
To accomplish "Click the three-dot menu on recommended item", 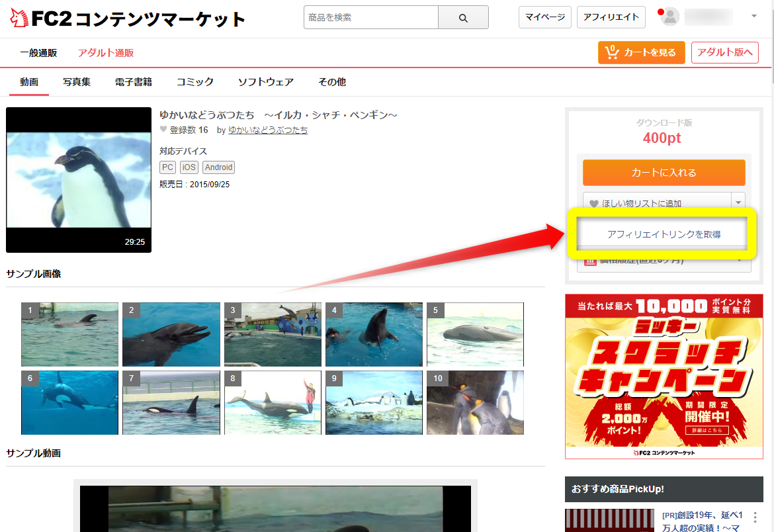I will (x=755, y=517).
